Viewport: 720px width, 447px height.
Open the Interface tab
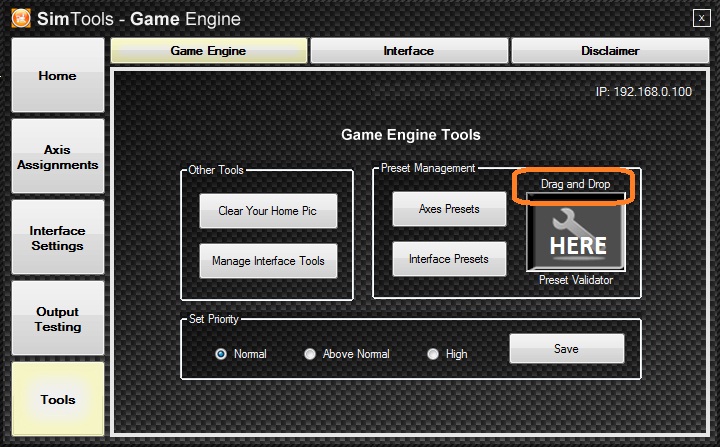(x=409, y=51)
